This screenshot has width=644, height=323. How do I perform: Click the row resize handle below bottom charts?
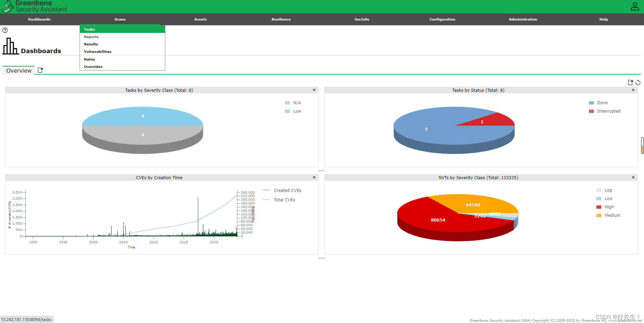(321, 258)
